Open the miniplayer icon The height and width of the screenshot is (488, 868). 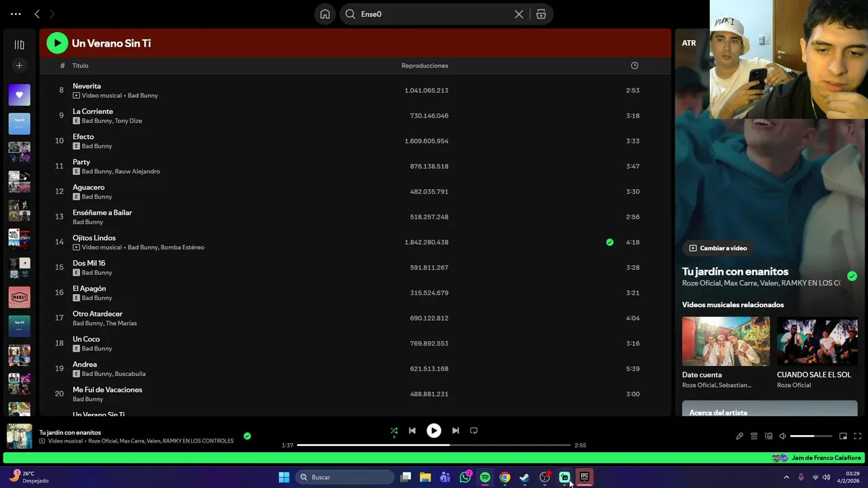pyautogui.click(x=843, y=436)
